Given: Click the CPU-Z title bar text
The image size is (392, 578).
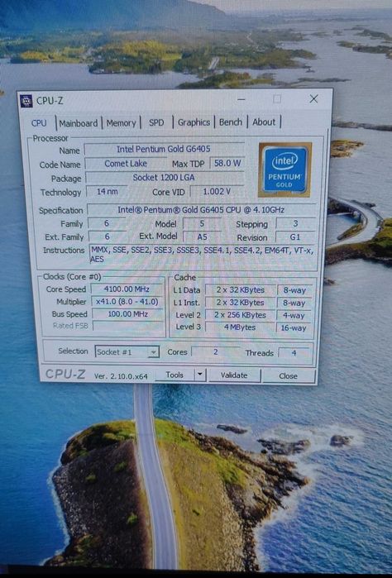Looking at the screenshot, I should pos(50,101).
